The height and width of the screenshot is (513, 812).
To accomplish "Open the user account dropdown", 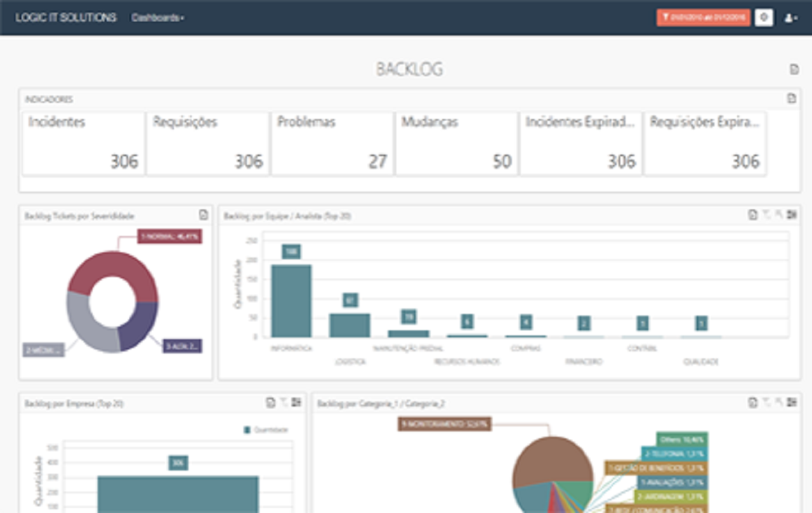I will [x=790, y=18].
